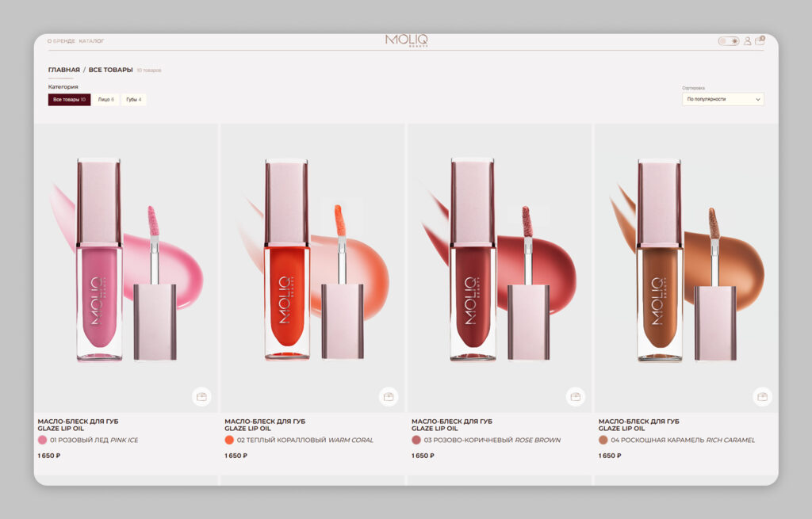Click the '1 650 ₽' price under Warm Coral
Image resolution: width=812 pixels, height=519 pixels.
click(236, 456)
